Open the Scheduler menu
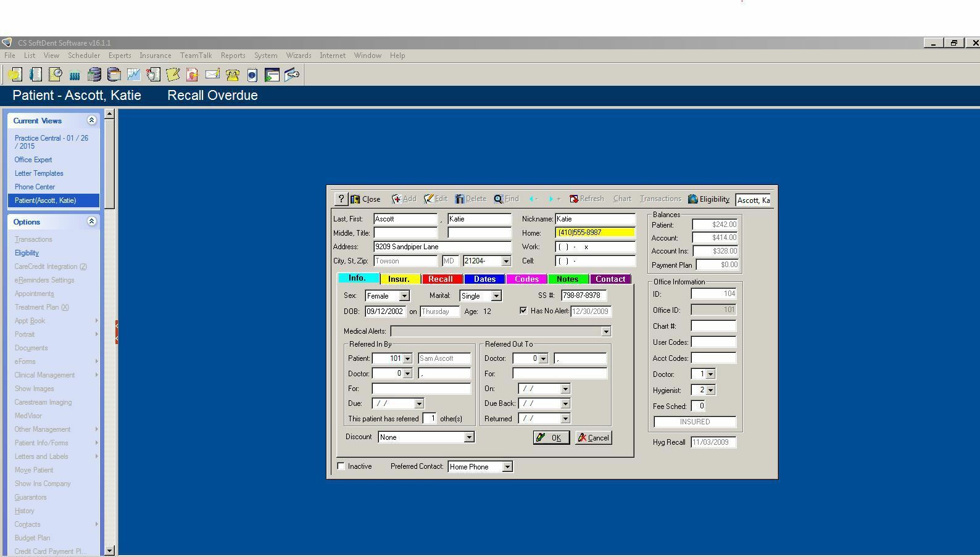Viewport: 980px width, 557px height. pos(84,56)
